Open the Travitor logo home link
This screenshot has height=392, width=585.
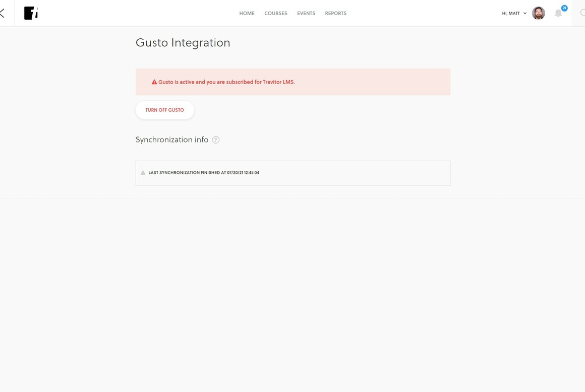(x=31, y=13)
